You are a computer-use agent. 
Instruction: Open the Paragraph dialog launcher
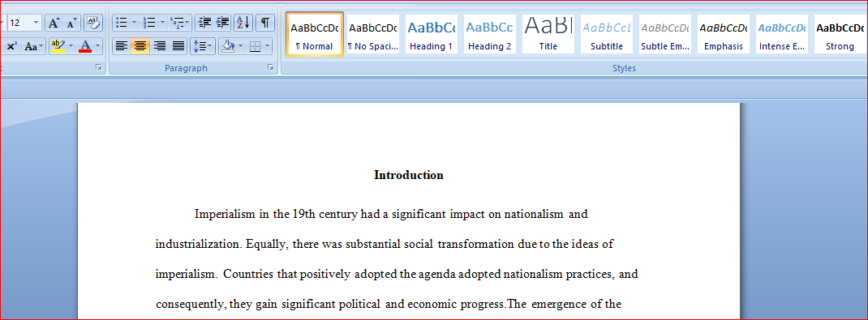pos(271,67)
